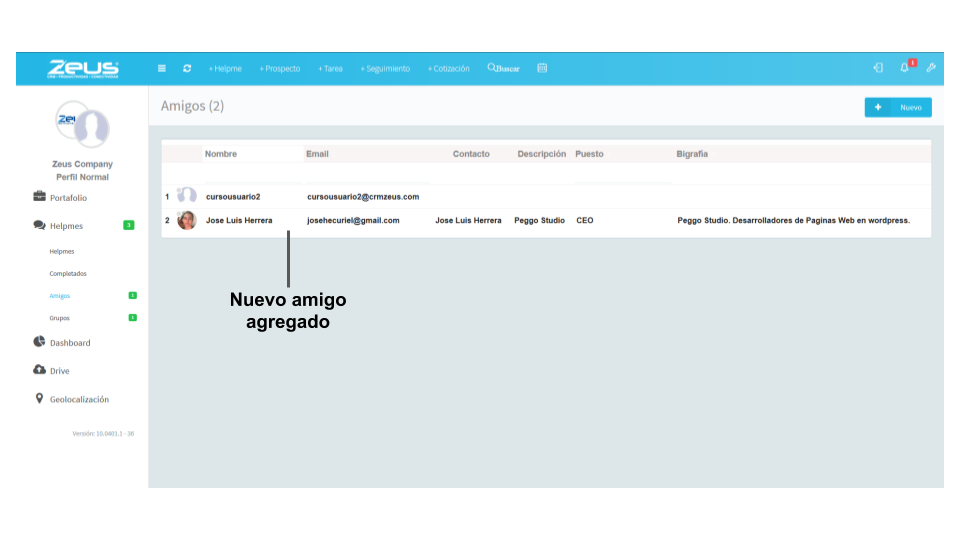
Task: Click the Nombre filter input field
Action: (252, 174)
